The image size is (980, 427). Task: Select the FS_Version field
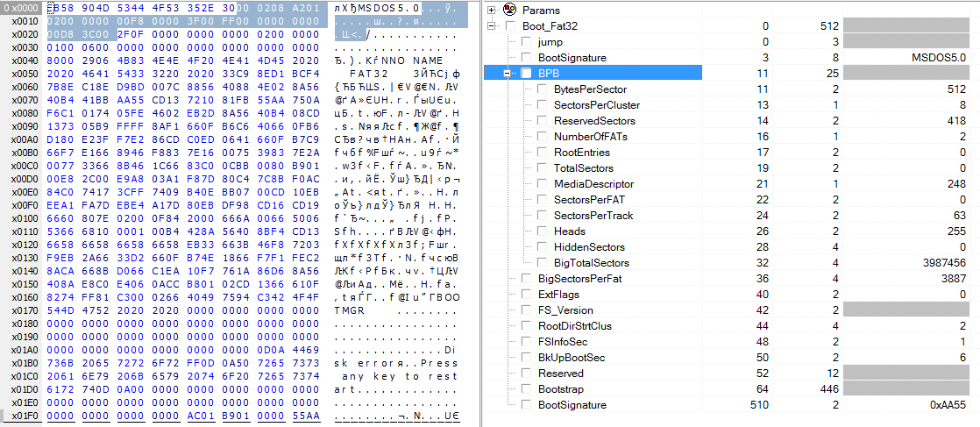[x=565, y=310]
